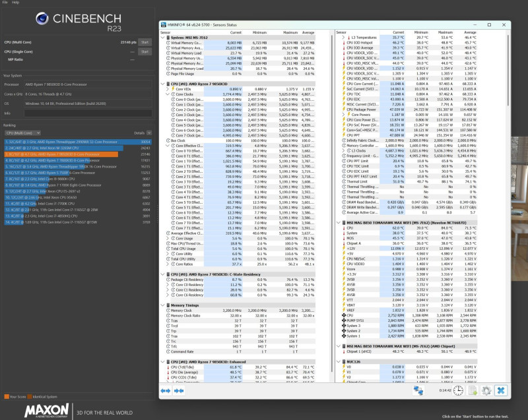Image resolution: width=528 pixels, height=420 pixels.
Task: Toggle the ranking Details arrow button
Action: 149,133
